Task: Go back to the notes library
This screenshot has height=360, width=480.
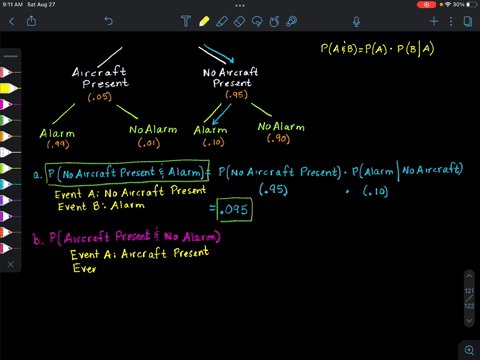Action: point(12,22)
